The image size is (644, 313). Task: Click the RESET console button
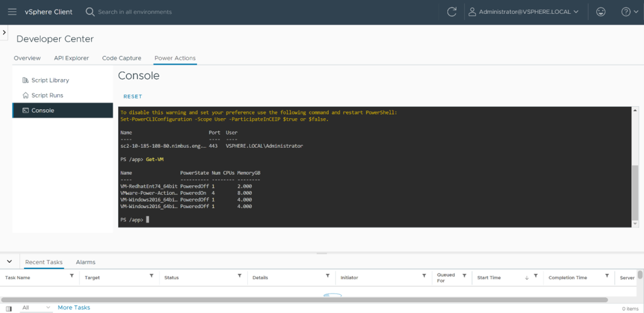(133, 97)
